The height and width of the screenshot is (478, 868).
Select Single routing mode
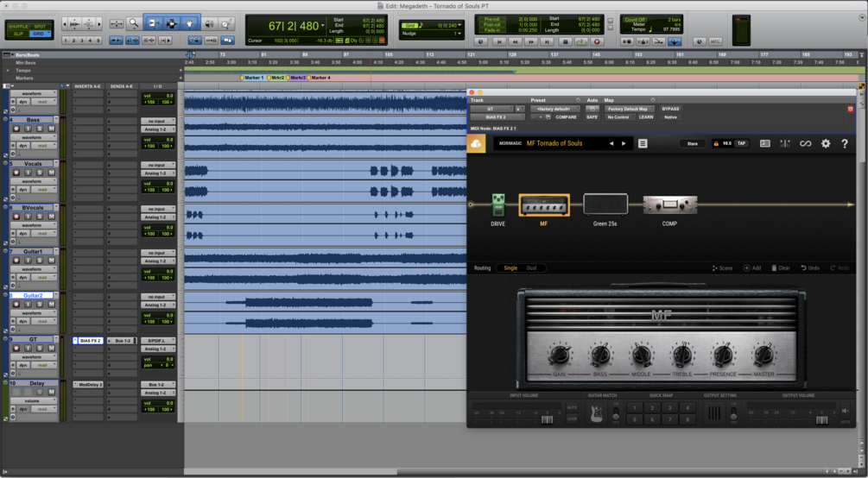point(510,267)
